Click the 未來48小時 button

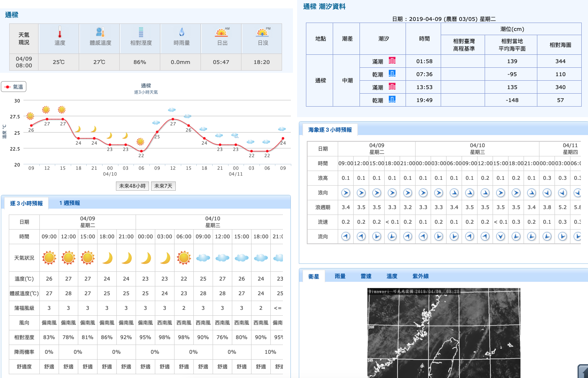[x=133, y=186]
